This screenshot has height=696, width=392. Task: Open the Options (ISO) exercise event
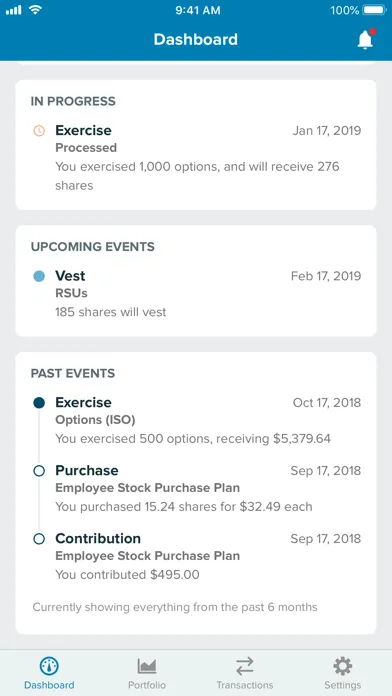[x=196, y=420]
